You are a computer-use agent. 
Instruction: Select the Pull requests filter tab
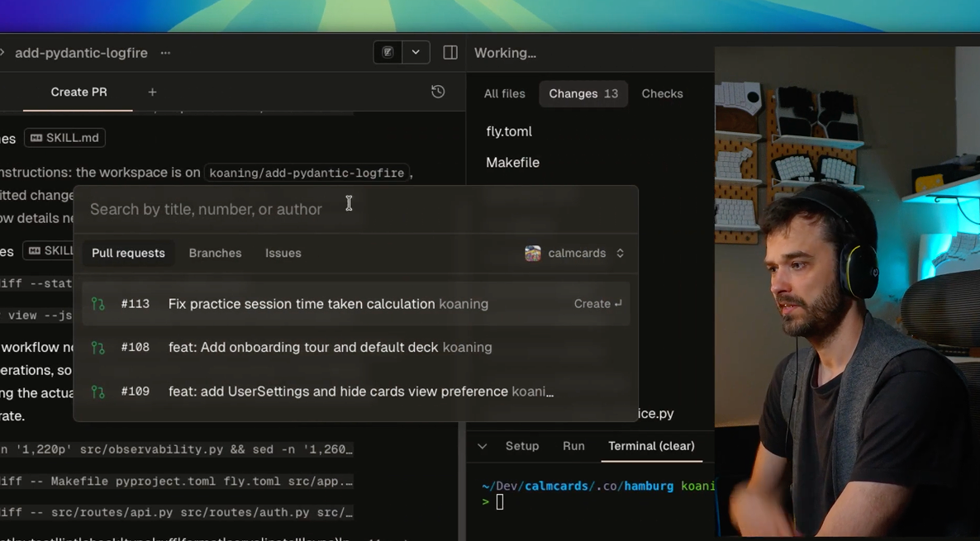point(128,253)
